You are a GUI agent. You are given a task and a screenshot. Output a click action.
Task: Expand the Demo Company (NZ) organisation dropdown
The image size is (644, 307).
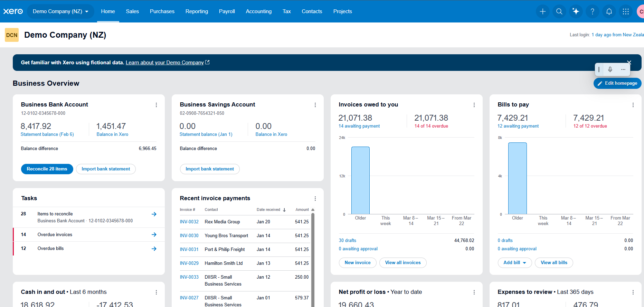(60, 11)
